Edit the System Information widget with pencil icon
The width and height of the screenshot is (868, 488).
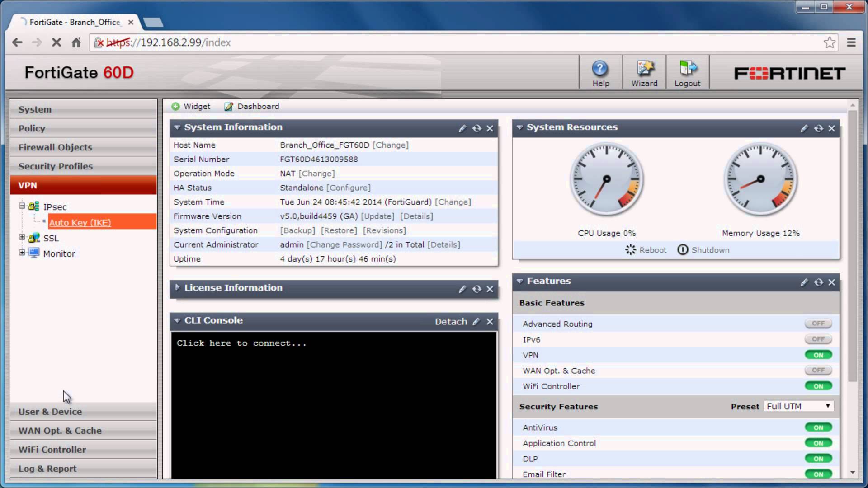click(x=462, y=129)
